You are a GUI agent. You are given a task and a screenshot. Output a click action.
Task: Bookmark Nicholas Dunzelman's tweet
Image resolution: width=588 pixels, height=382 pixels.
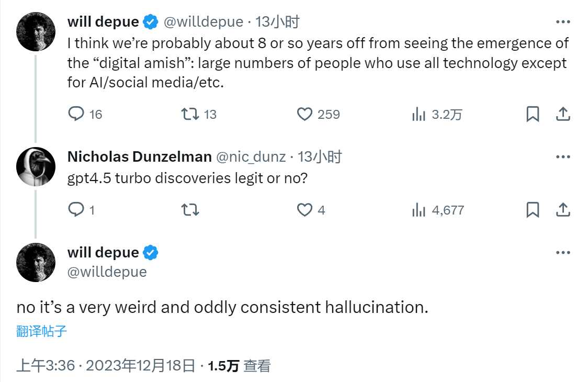click(x=533, y=210)
